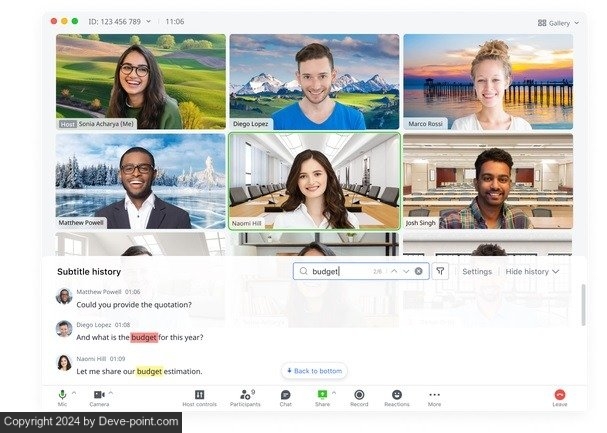Click in the subtitle search field
The height and width of the screenshot is (433, 607).
340,271
